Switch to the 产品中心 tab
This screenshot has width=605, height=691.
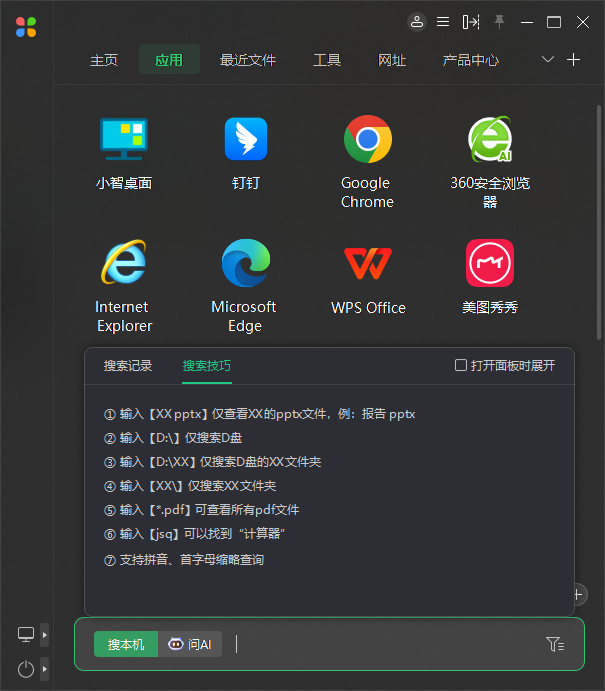[x=471, y=59]
